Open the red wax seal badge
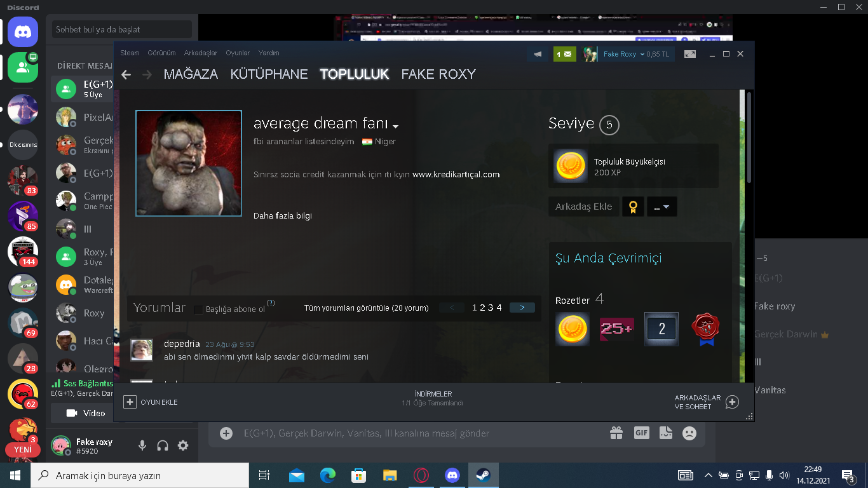The width and height of the screenshot is (868, 488). 705,329
